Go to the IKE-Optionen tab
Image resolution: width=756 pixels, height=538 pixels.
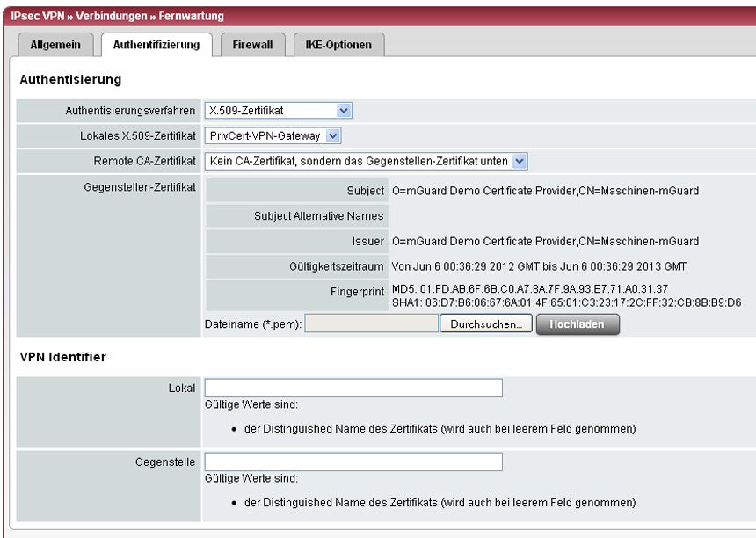coord(338,45)
